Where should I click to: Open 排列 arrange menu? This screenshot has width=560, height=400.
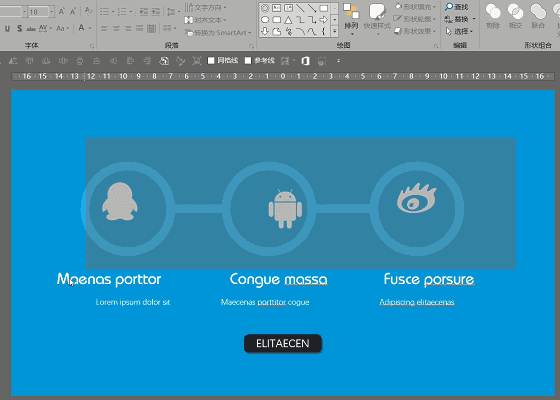351,20
